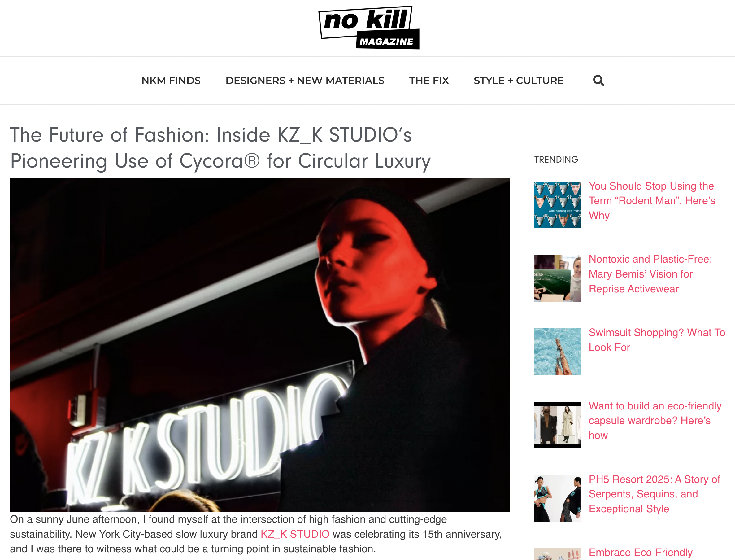Image resolution: width=735 pixels, height=560 pixels.
Task: Click the No Kill Magazine logo
Action: [x=369, y=28]
